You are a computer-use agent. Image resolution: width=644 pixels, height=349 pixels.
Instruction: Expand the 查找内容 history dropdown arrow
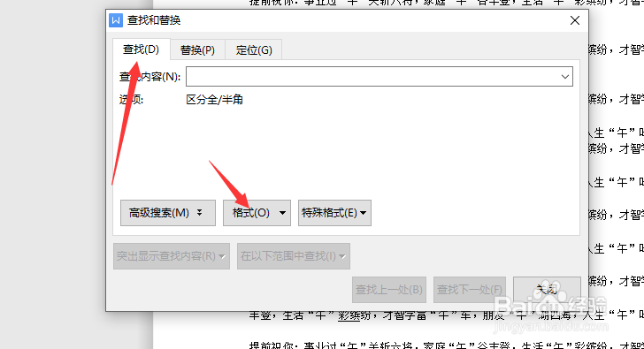pyautogui.click(x=565, y=77)
